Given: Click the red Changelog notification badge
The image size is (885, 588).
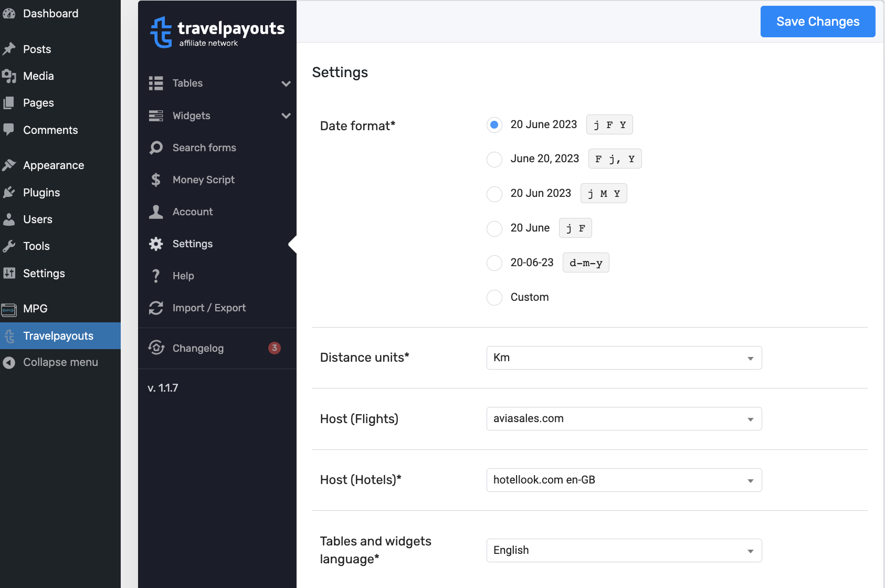Looking at the screenshot, I should pos(274,348).
